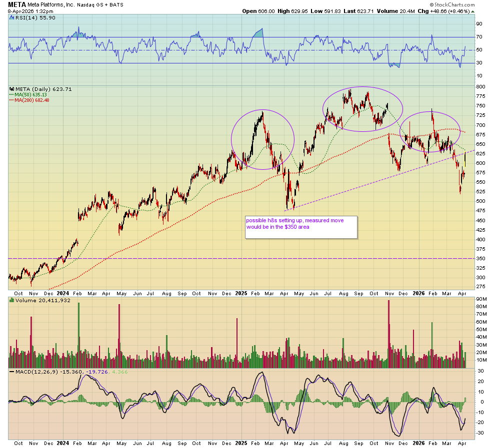Click the '90M' volume axis label
The height and width of the screenshot is (448, 495).
[x=481, y=299]
